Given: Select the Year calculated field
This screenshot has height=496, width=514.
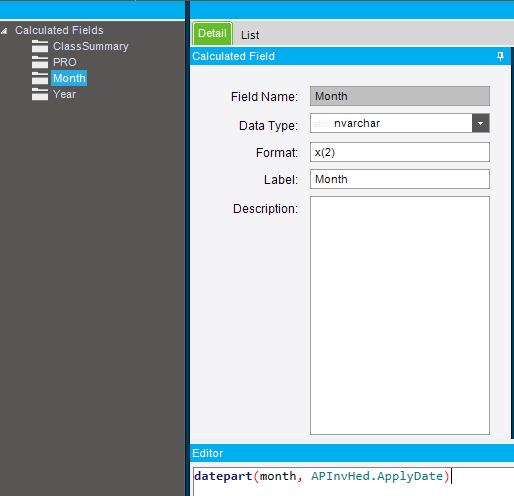Looking at the screenshot, I should pos(64,94).
